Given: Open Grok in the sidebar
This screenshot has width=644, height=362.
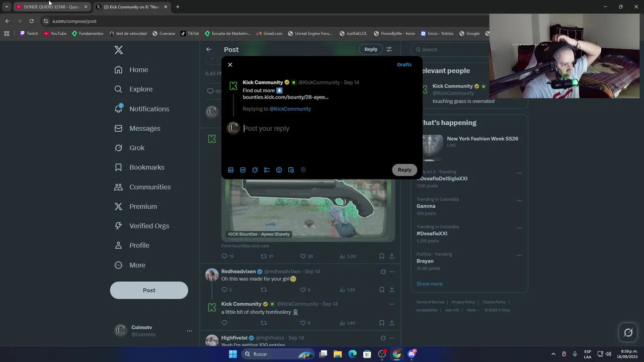Looking at the screenshot, I should tap(129, 148).
